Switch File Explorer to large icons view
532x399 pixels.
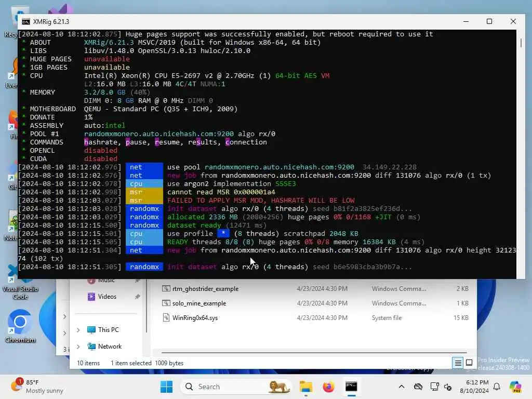click(469, 363)
